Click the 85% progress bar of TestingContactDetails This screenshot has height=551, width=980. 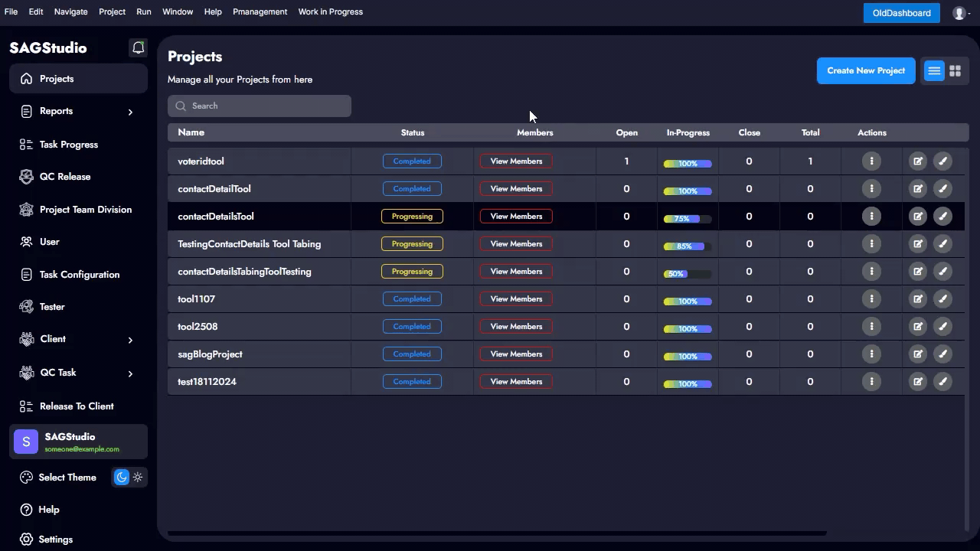pyautogui.click(x=688, y=246)
